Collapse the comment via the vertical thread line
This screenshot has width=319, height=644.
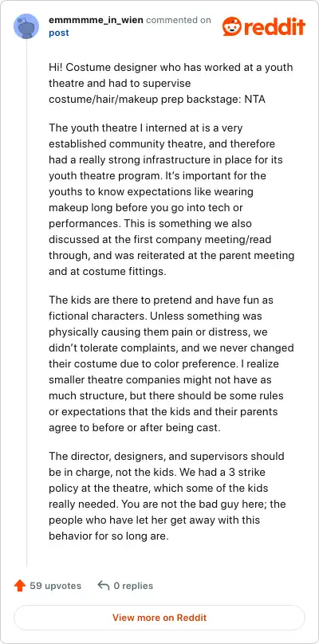click(27, 304)
